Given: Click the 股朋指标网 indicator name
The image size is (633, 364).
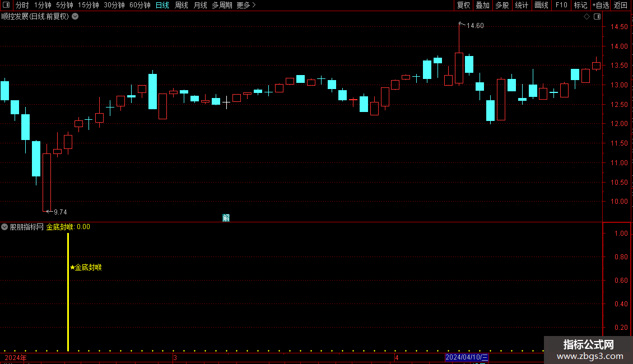Looking at the screenshot, I should pos(27,227).
